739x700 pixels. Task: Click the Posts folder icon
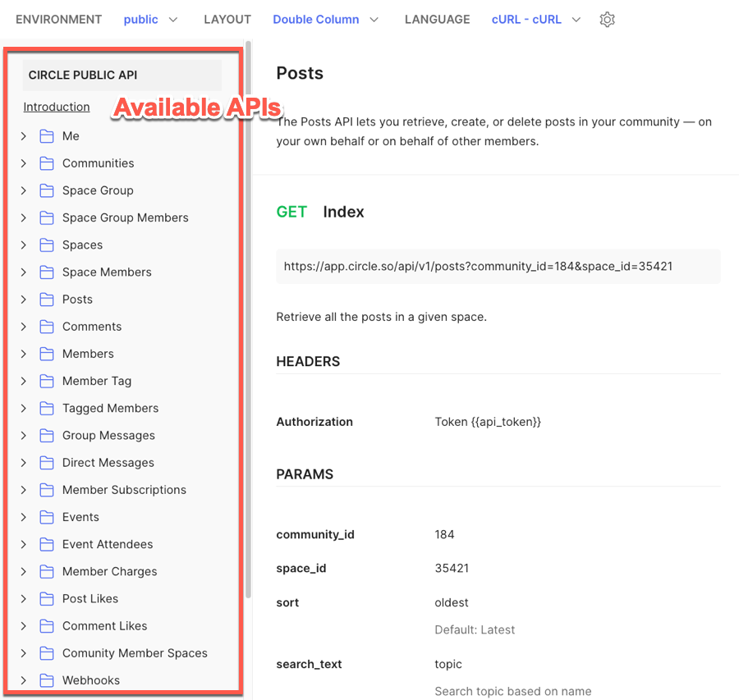(47, 300)
